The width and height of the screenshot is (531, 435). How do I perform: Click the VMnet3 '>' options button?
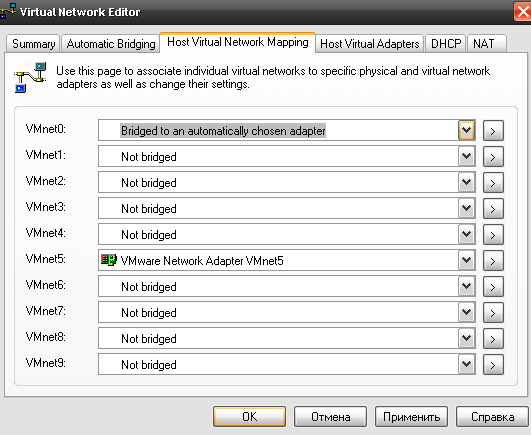(x=493, y=209)
